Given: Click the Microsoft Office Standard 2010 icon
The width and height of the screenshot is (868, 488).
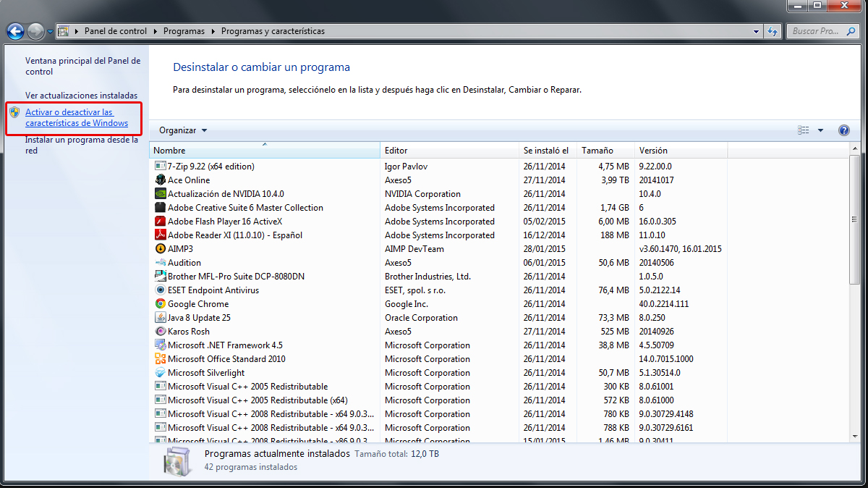Looking at the screenshot, I should [161, 359].
